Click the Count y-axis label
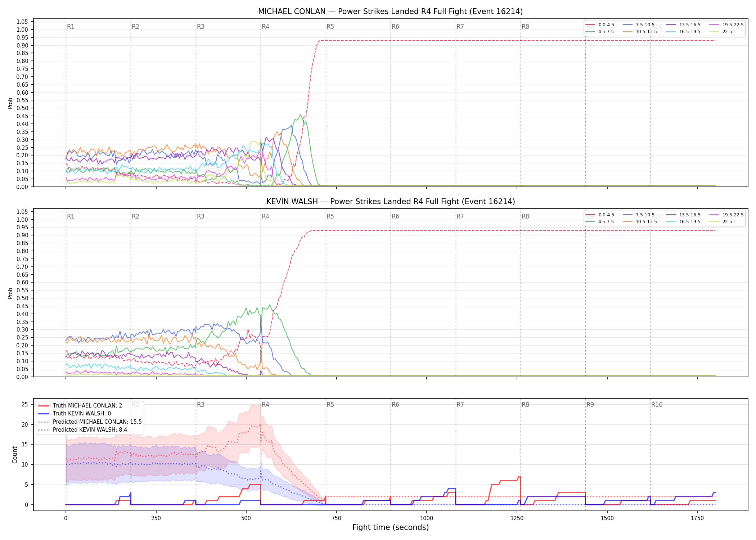 (15, 455)
